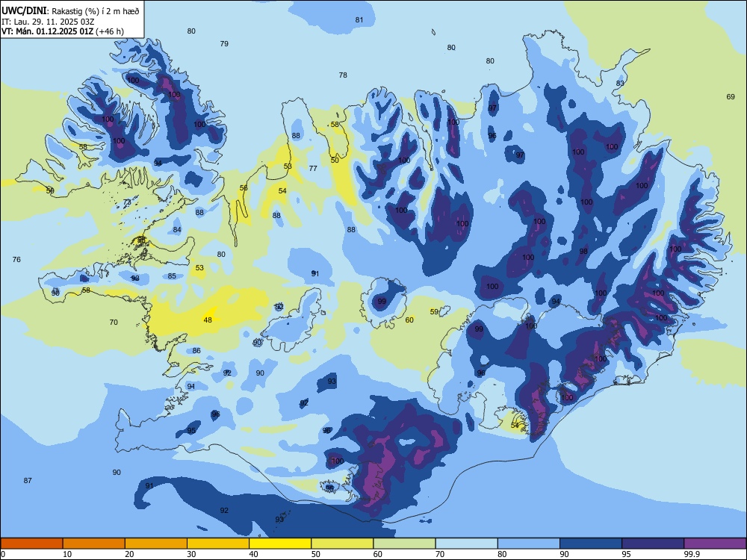Click the map value '81' at top

(x=359, y=19)
